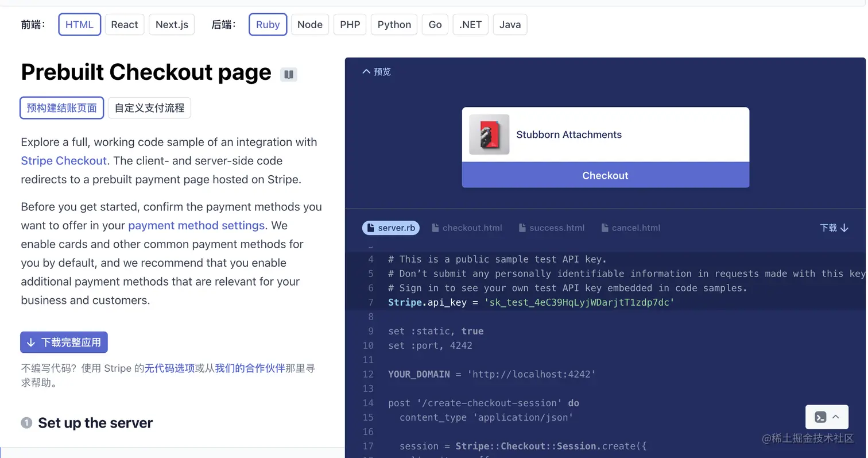Click the 前端： label
Image resolution: width=868 pixels, height=458 pixels.
pos(33,25)
